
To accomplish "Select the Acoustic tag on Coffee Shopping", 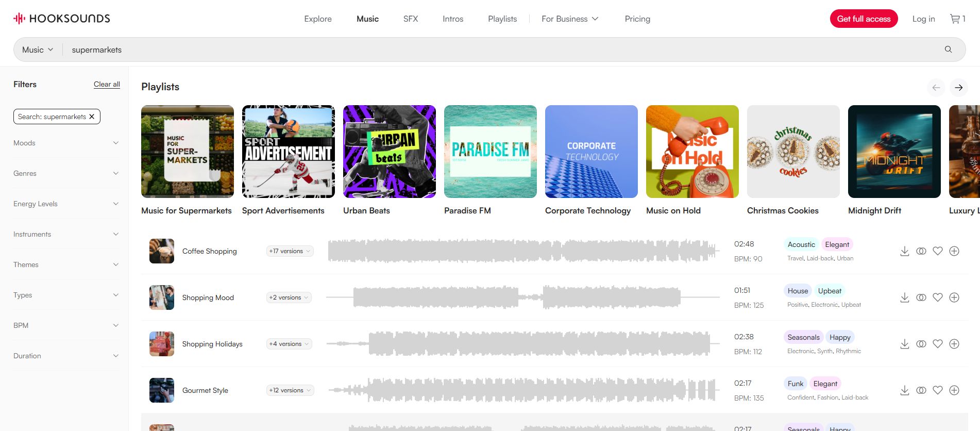I will coord(801,244).
